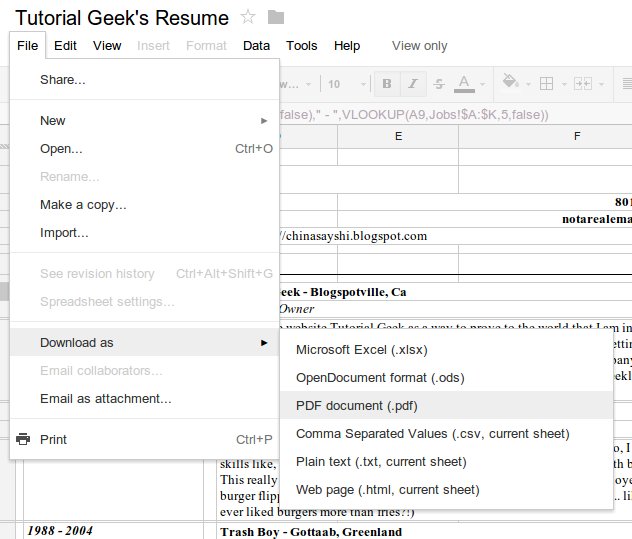Screen dimensions: 632x539
Task: Expand the New submenu arrow
Action: pos(264,121)
